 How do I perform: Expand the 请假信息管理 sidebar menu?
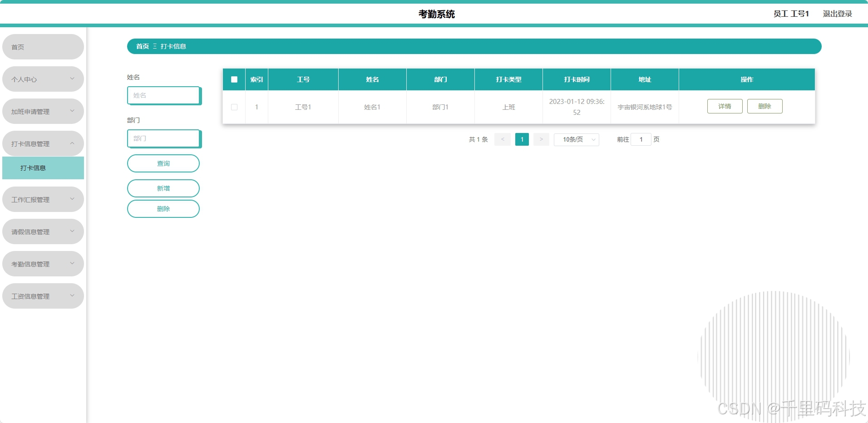pos(43,231)
